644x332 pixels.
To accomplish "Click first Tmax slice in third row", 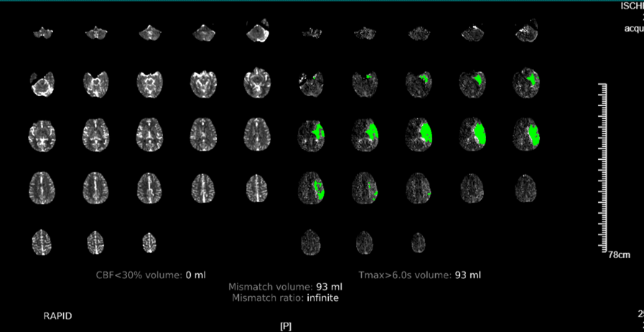I will click(x=310, y=133).
